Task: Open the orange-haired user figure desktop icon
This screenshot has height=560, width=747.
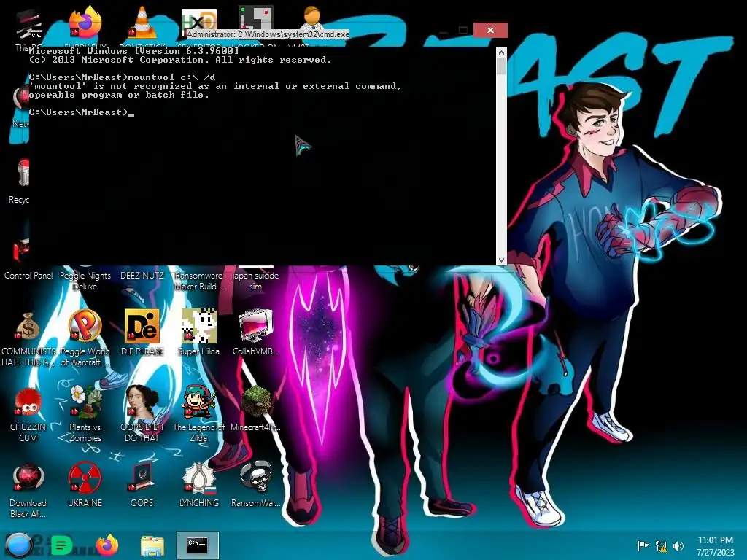Action: (312, 17)
